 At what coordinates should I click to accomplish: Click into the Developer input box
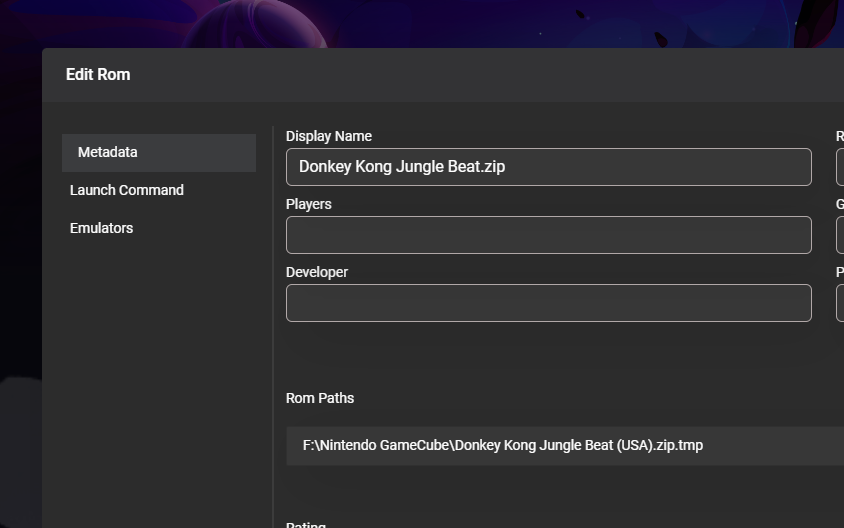pos(548,303)
